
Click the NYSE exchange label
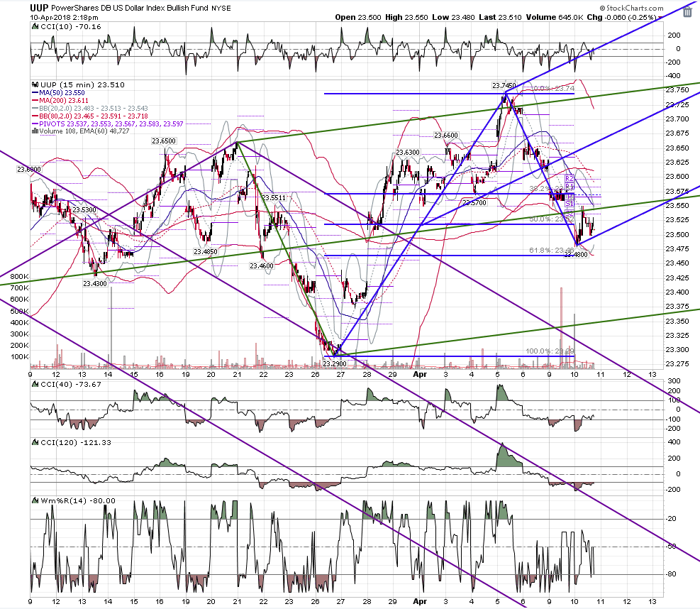tap(221, 8)
